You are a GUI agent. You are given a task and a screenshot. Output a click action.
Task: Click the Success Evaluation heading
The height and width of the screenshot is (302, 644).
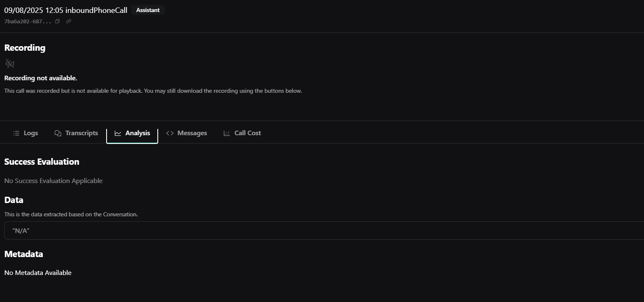tap(42, 162)
